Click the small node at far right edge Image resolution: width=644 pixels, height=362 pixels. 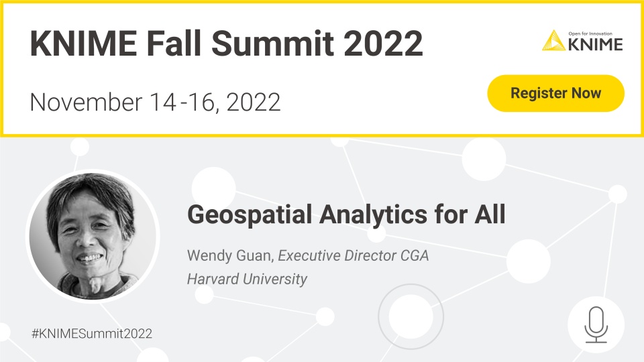[617, 194]
